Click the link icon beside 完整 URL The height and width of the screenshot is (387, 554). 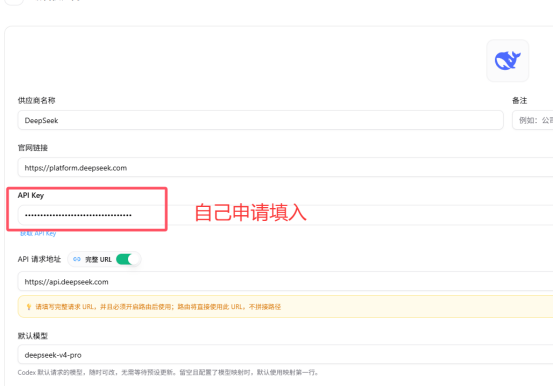77,259
